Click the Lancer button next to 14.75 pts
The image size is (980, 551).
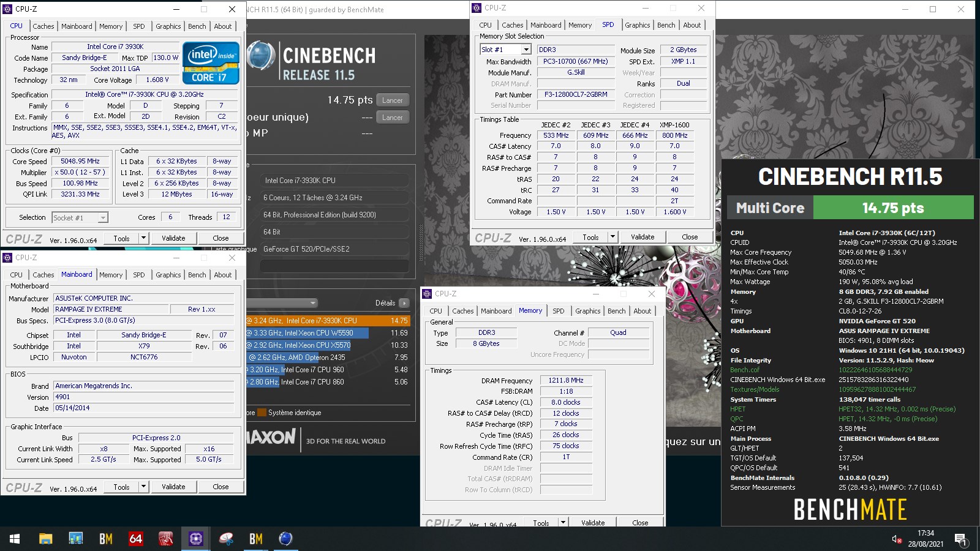tap(392, 100)
